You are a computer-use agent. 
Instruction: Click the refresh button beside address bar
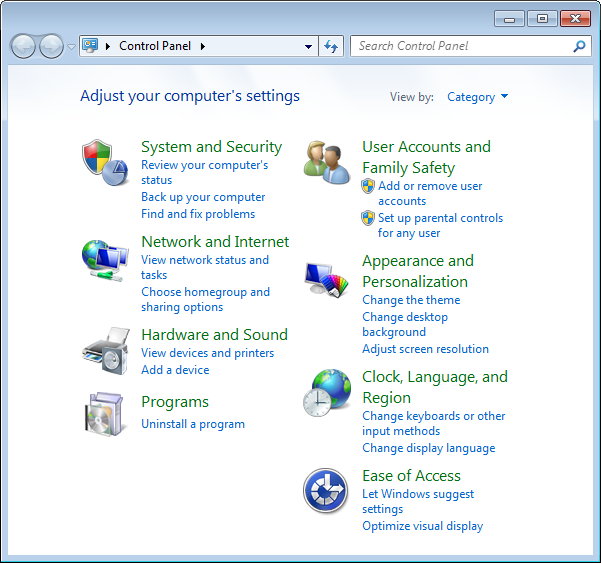pos(331,46)
